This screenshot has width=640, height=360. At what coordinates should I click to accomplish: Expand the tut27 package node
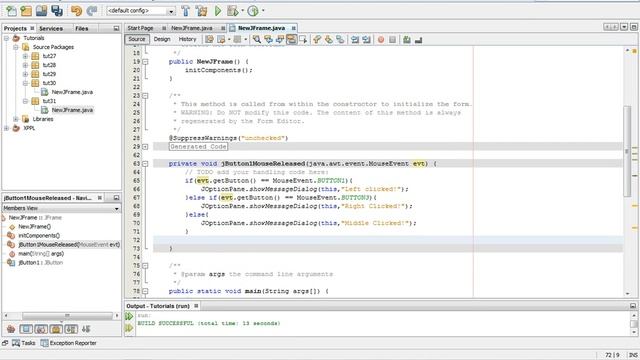(25, 56)
